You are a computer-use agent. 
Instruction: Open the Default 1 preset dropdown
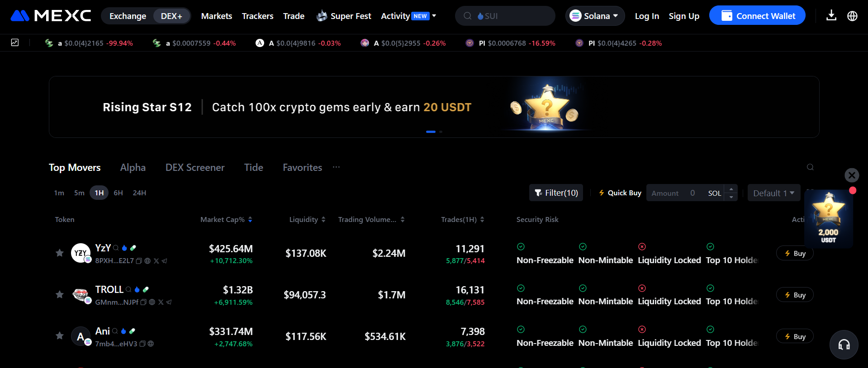tap(774, 193)
